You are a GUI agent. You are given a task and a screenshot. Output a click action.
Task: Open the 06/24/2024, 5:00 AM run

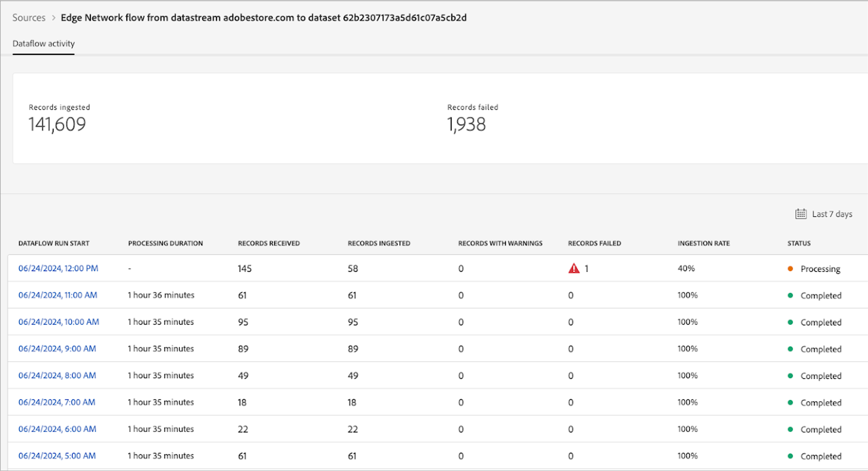tap(57, 456)
